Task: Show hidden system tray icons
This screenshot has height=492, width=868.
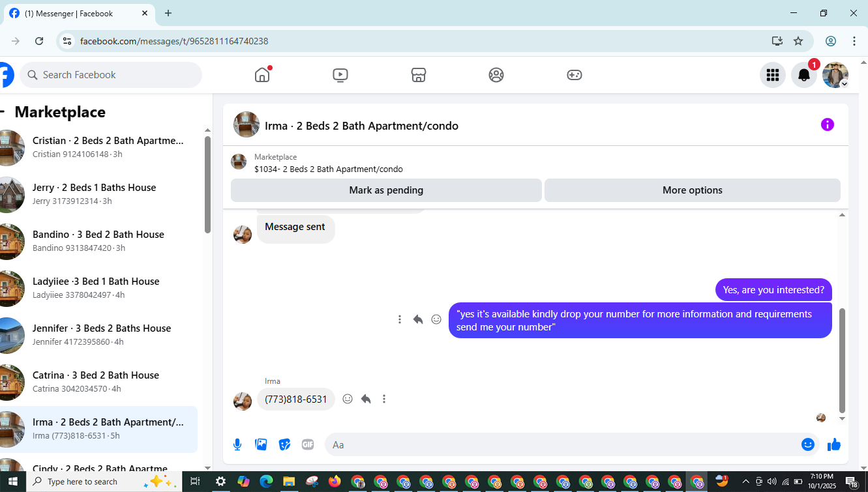Action: (745, 482)
